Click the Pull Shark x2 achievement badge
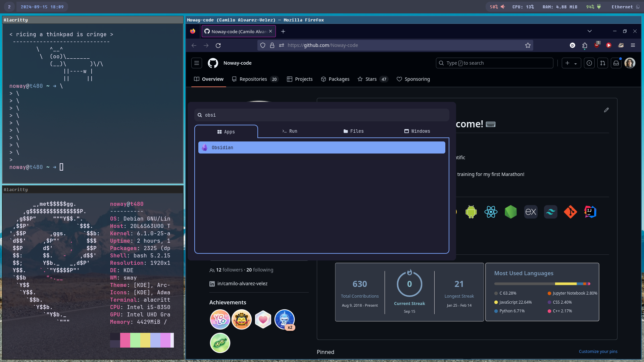The width and height of the screenshot is (644, 362). tap(285, 319)
